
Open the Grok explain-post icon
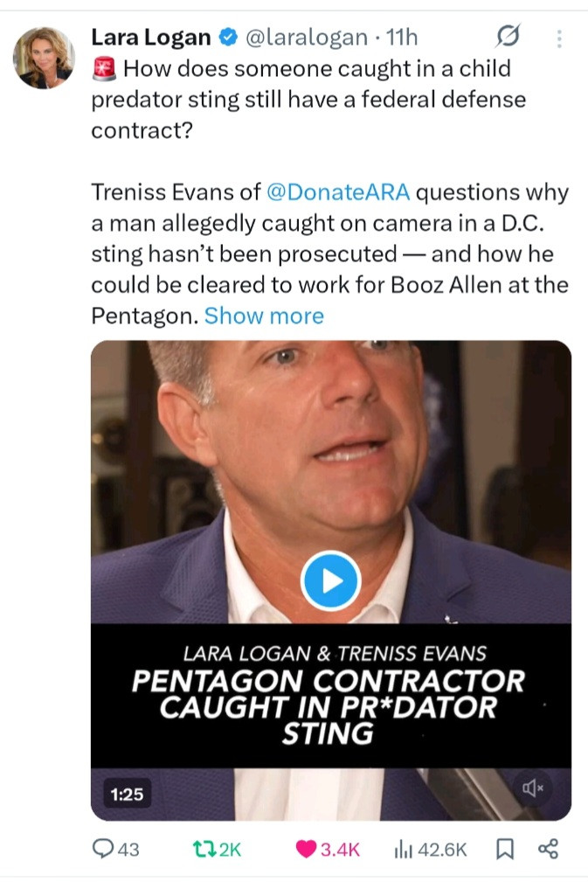[507, 38]
